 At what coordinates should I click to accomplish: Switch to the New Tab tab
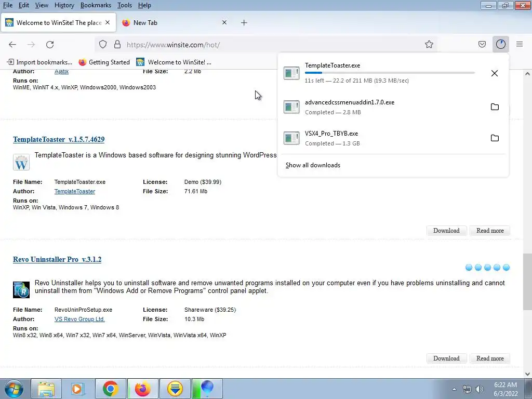175,23
